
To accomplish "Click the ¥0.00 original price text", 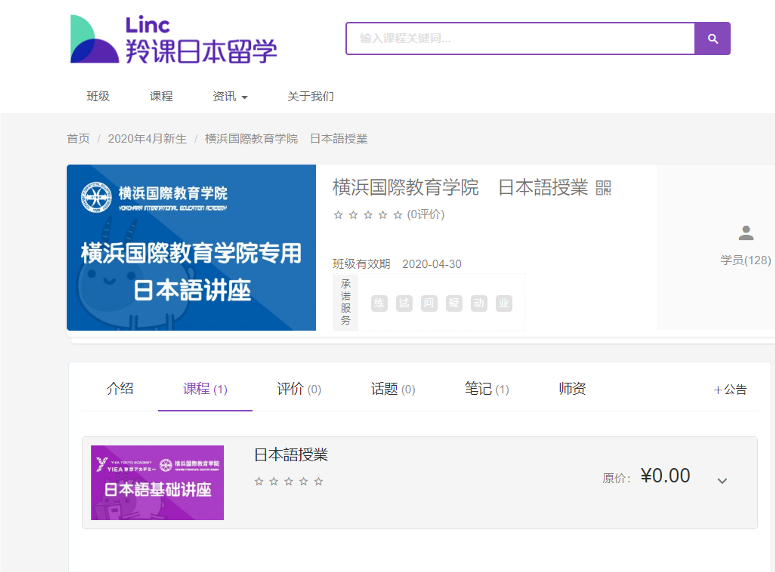I will [665, 476].
